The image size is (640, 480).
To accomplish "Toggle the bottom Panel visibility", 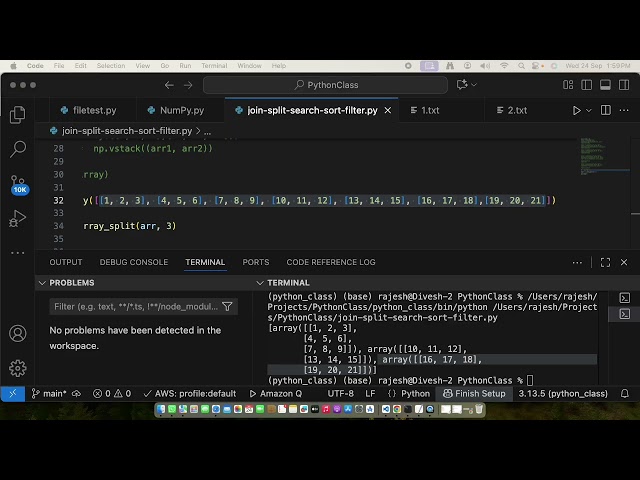I will click(x=605, y=84).
